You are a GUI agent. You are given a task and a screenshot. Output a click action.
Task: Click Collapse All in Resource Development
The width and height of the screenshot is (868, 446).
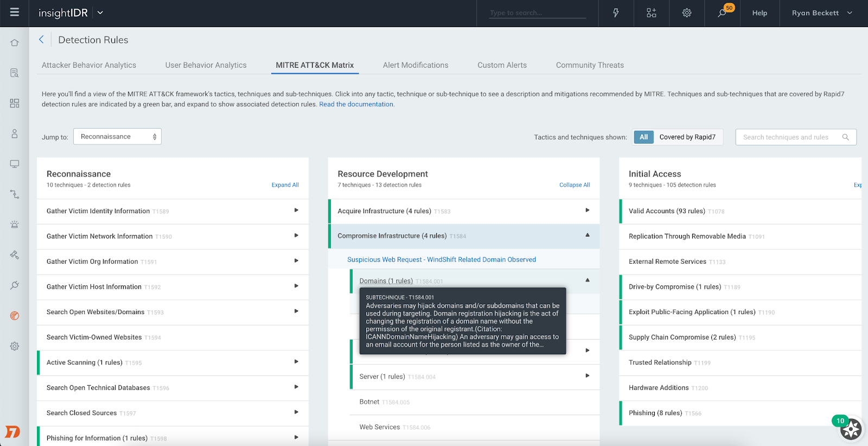point(575,185)
